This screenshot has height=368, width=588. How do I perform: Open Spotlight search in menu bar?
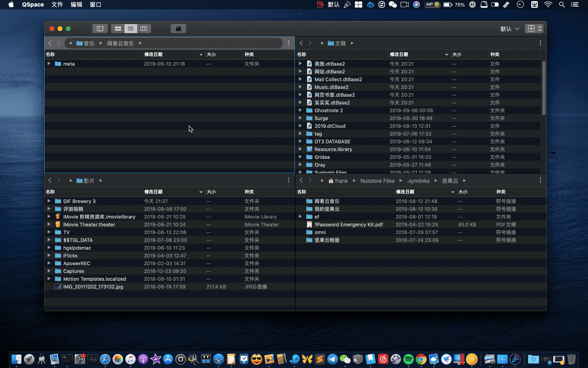pyautogui.click(x=562, y=4)
